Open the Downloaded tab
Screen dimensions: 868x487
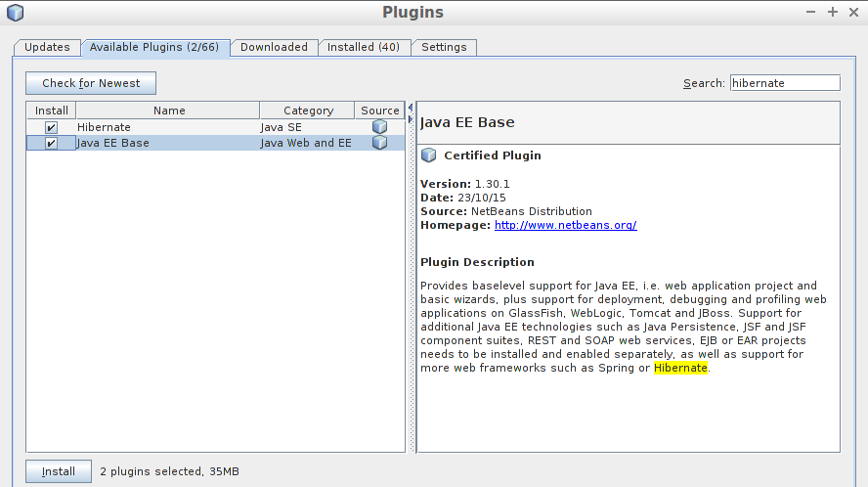pyautogui.click(x=274, y=47)
